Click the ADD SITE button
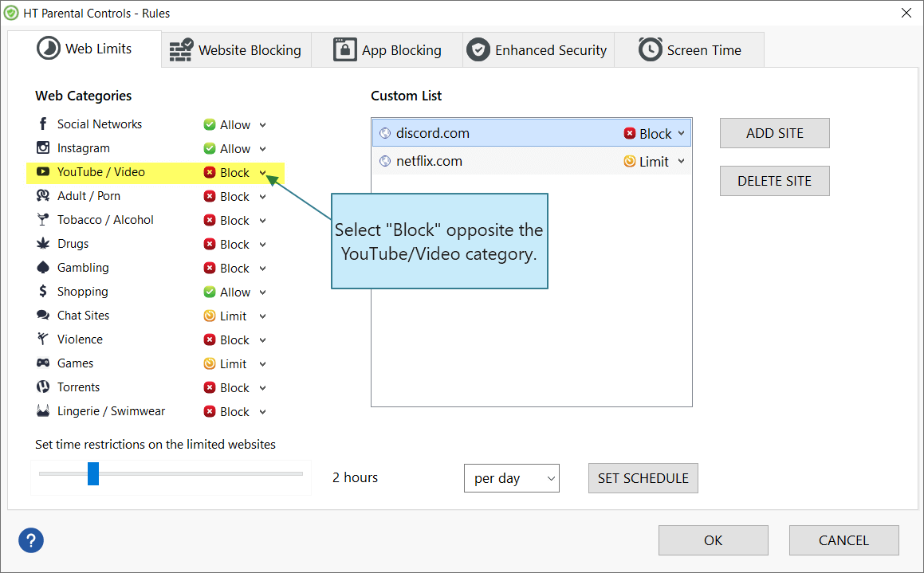 point(774,133)
